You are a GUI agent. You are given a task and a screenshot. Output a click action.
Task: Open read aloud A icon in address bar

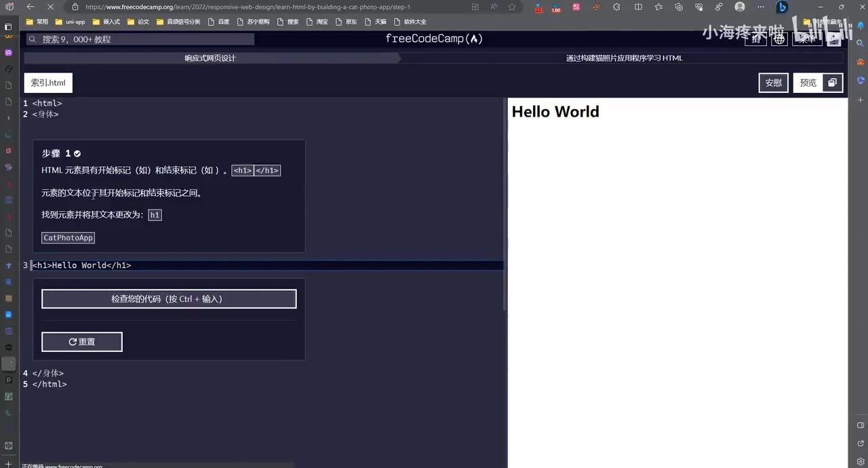tap(494, 7)
